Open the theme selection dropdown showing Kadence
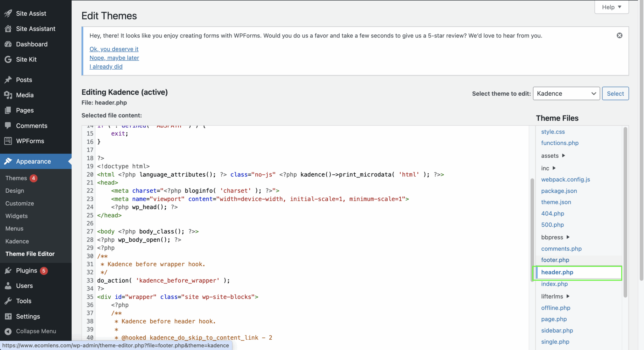The width and height of the screenshot is (644, 350). coord(566,93)
